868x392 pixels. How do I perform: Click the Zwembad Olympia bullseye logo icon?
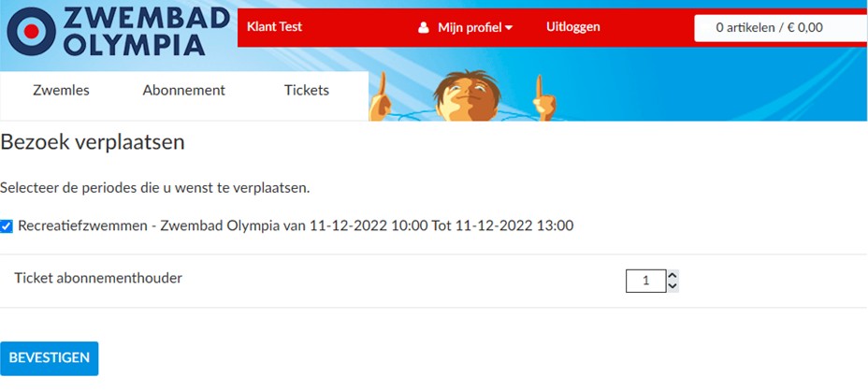(31, 32)
